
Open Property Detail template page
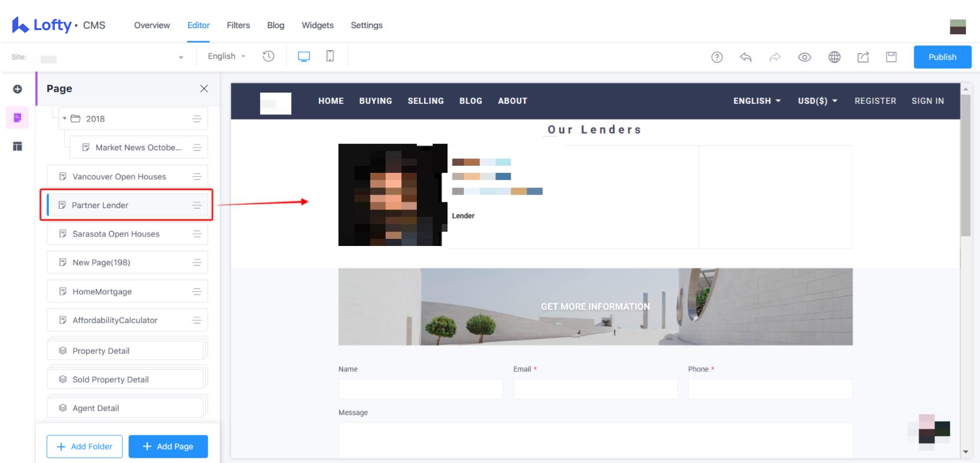tap(126, 350)
